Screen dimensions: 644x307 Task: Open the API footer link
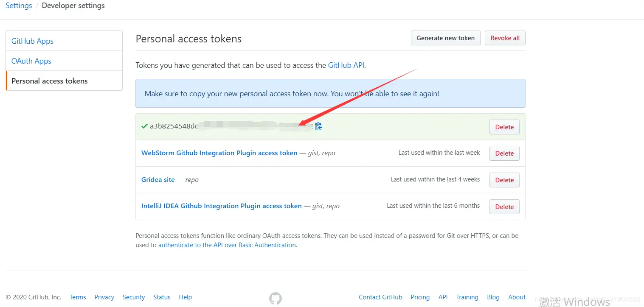[x=443, y=297]
